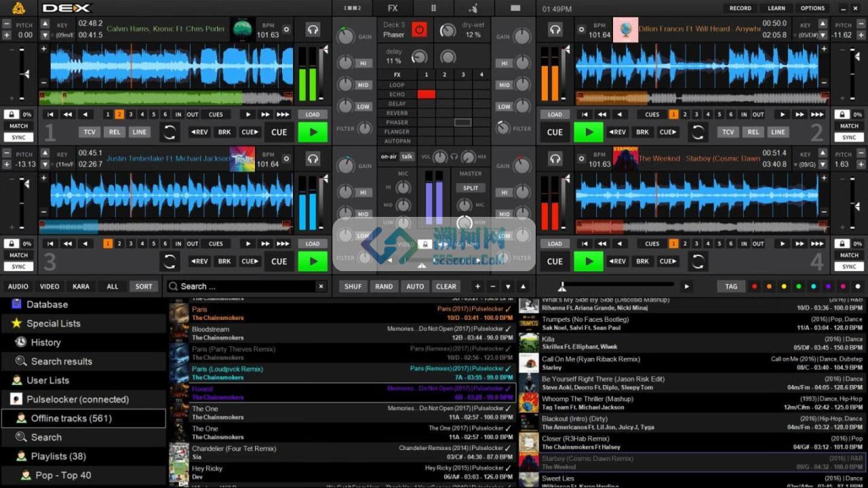This screenshot has width=868, height=488.
Task: Toggle deck 1 key lock
Action: (12, 115)
